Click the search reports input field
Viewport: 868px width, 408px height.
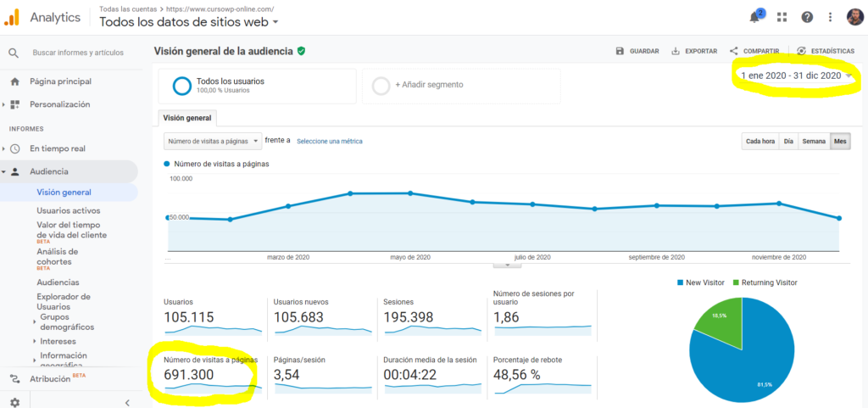(x=77, y=53)
